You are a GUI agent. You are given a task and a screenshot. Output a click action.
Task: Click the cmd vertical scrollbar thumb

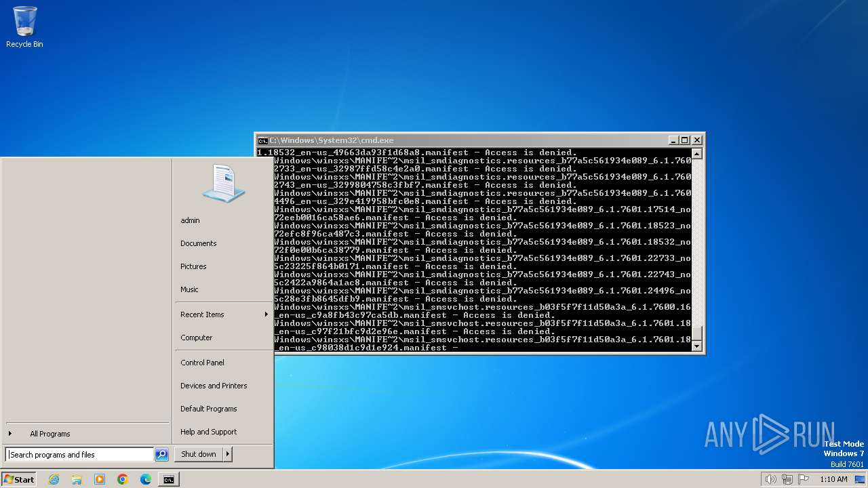click(696, 333)
